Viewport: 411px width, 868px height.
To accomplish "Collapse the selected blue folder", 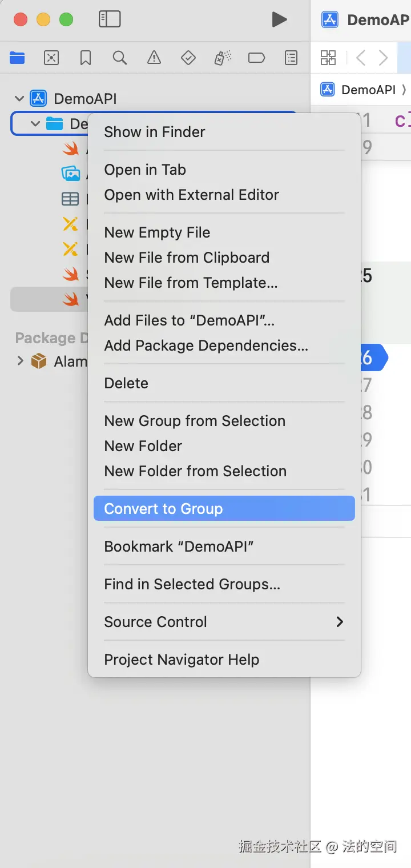I will pos(35,124).
